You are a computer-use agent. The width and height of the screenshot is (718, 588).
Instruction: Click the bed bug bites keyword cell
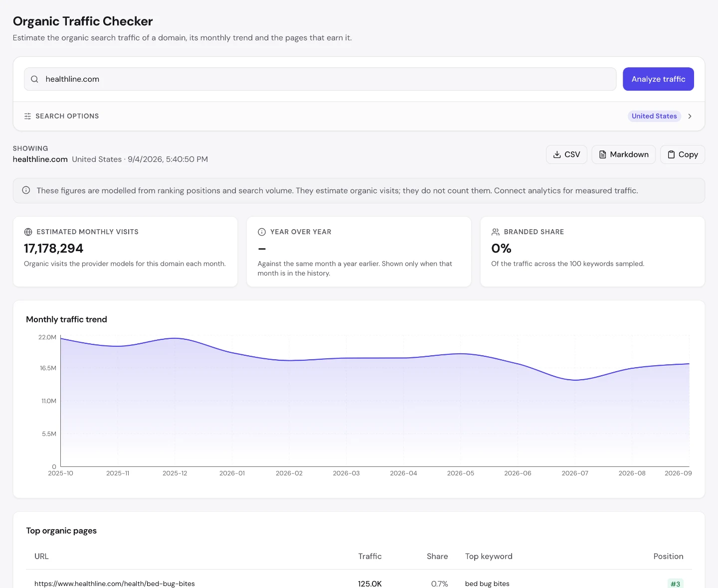[x=487, y=584]
